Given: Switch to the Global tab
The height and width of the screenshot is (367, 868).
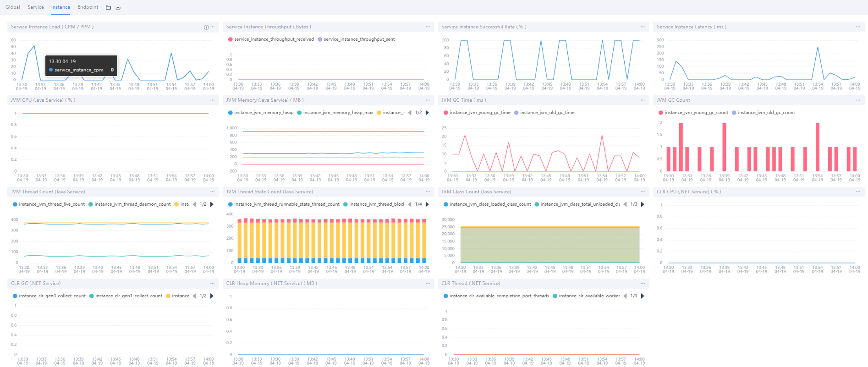Looking at the screenshot, I should point(13,7).
